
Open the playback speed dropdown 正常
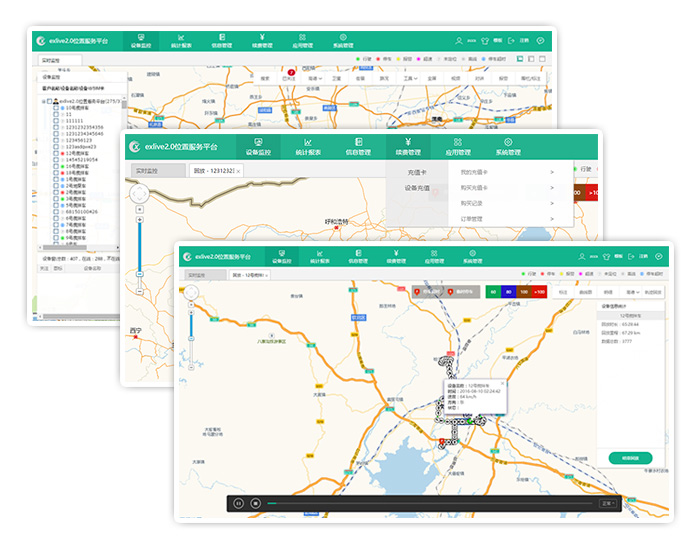[x=608, y=503]
